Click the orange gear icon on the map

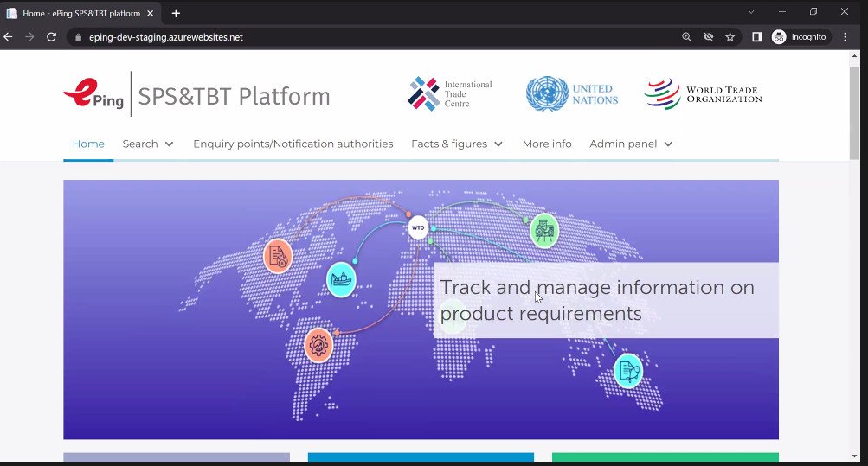point(318,346)
